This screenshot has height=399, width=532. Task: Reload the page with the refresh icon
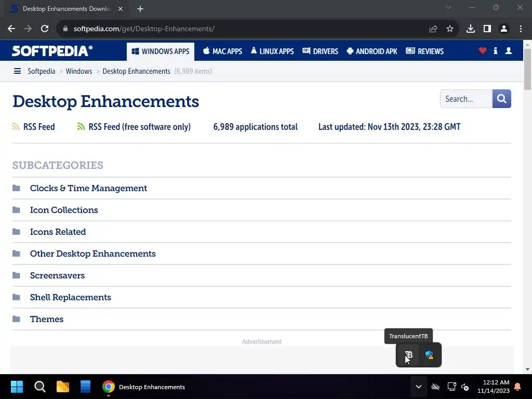(x=45, y=29)
